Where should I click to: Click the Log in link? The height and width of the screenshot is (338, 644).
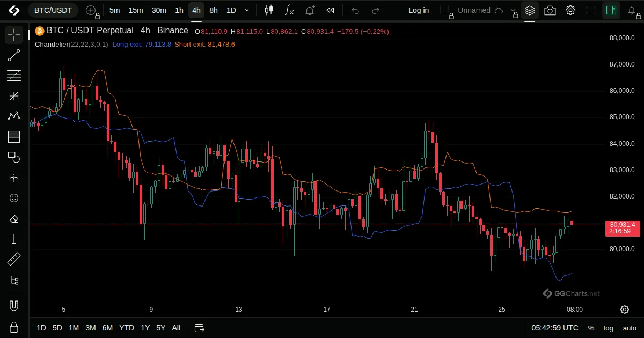point(419,10)
